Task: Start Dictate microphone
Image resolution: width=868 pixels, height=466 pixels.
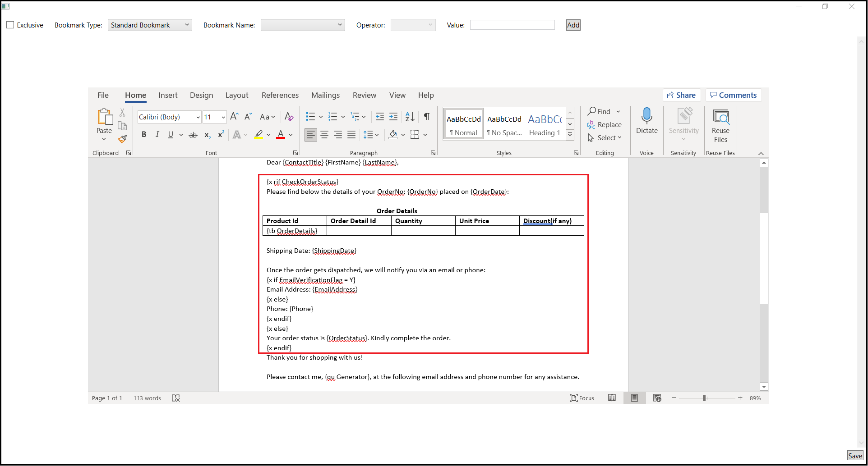Action: [646, 121]
